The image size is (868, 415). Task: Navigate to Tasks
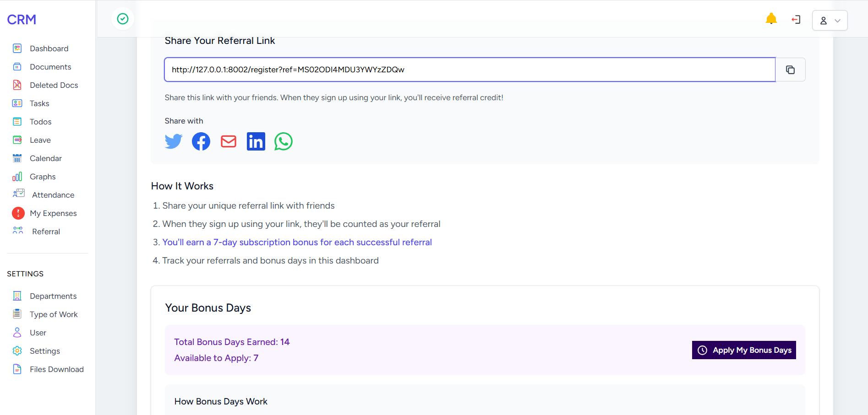[x=39, y=103]
